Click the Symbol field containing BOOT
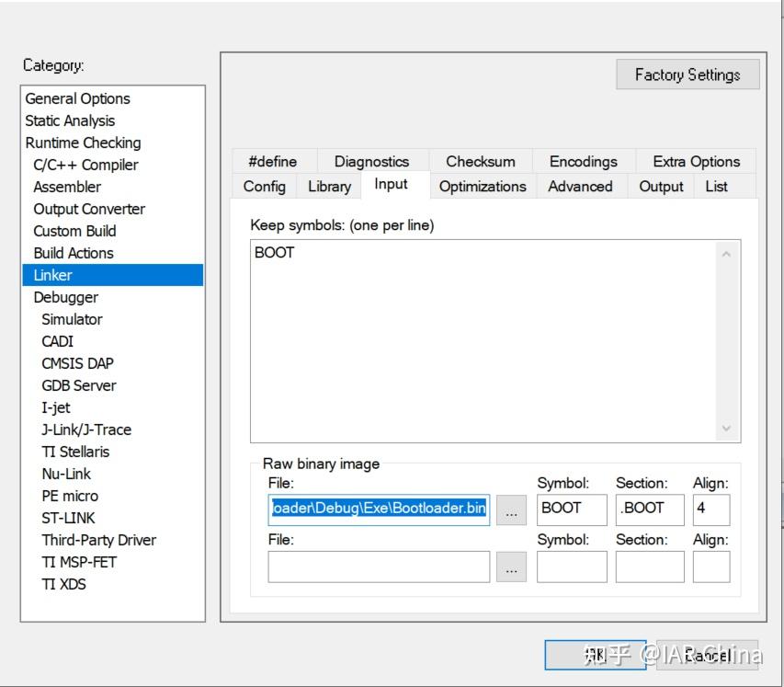 571,509
